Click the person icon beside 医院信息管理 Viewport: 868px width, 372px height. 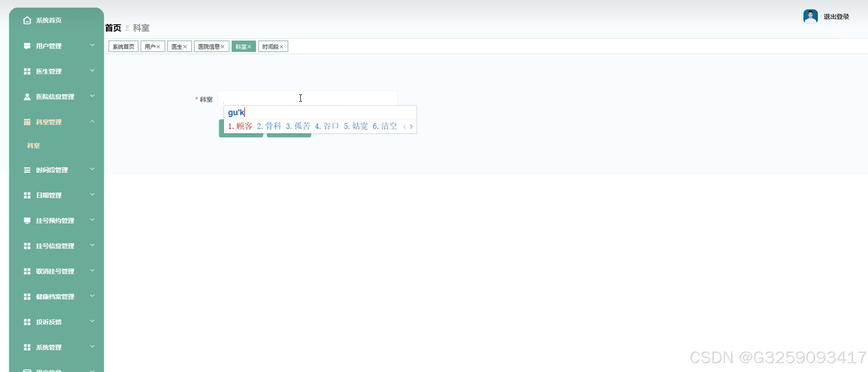(27, 97)
